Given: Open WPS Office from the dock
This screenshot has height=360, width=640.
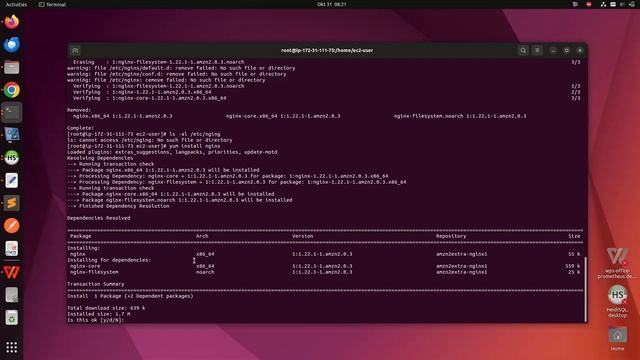Looking at the screenshot, I should coord(11,272).
